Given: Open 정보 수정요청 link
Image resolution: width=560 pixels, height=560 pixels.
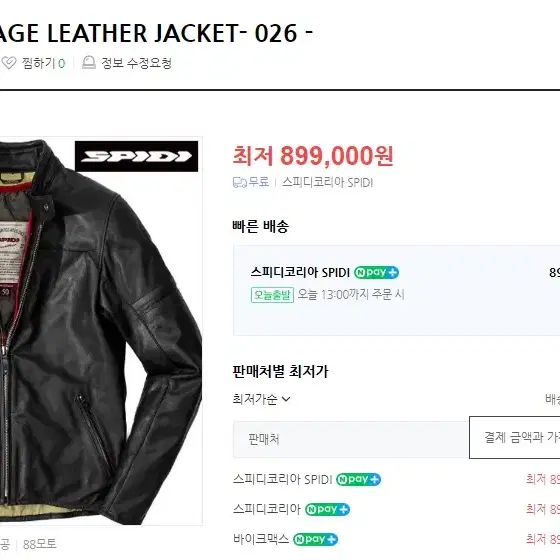Looking at the screenshot, I should pyautogui.click(x=136, y=63).
